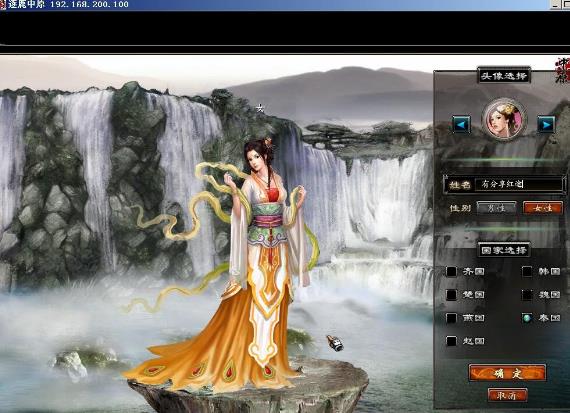
Task: Click the 头像选择 header label
Action: pos(504,76)
